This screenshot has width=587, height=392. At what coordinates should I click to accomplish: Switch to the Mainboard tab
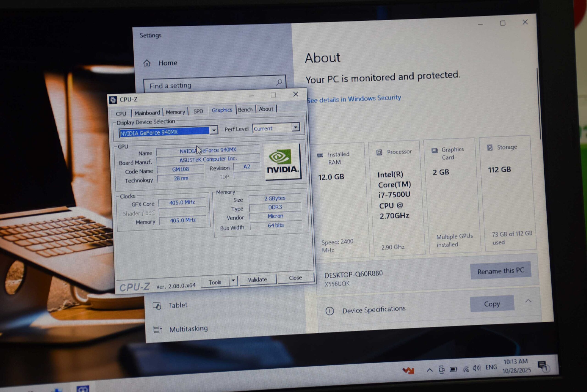click(x=147, y=113)
